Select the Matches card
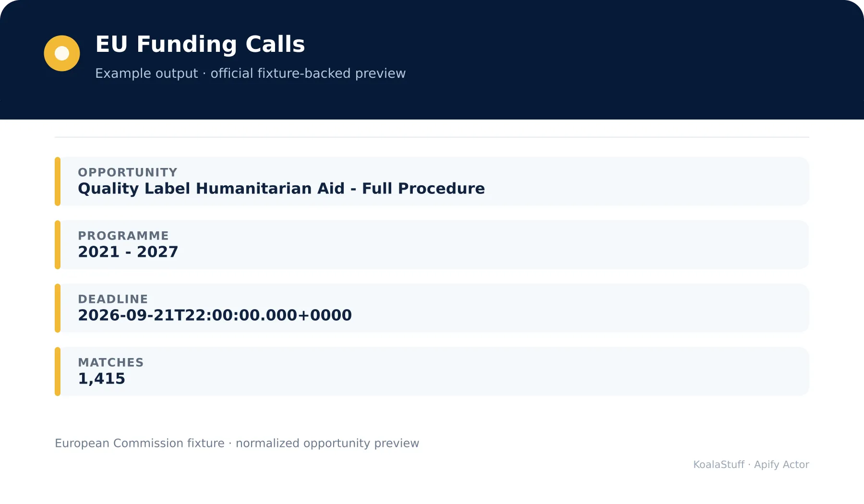Image resolution: width=864 pixels, height=504 pixels. [x=432, y=372]
